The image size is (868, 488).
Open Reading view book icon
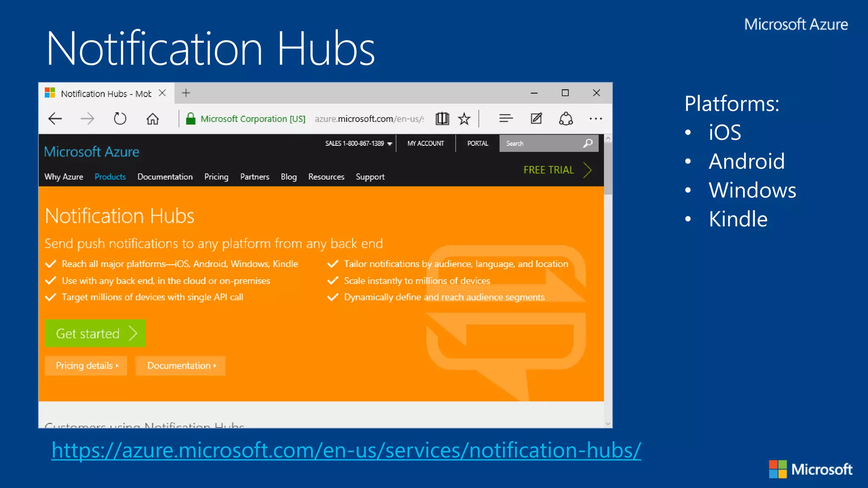pyautogui.click(x=442, y=119)
